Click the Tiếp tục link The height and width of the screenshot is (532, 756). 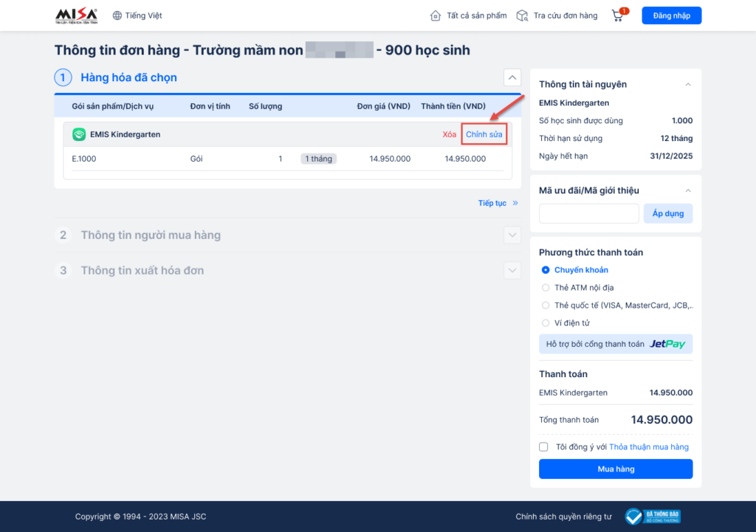(x=492, y=203)
